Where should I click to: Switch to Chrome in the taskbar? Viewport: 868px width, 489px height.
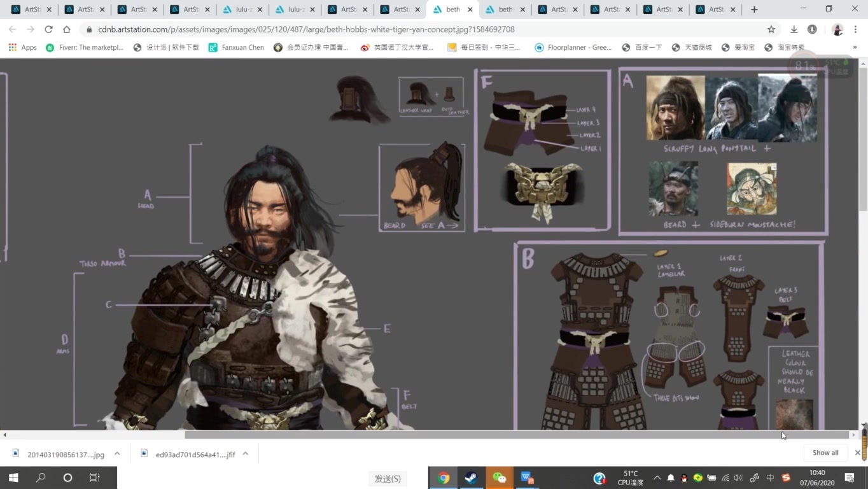444,478
